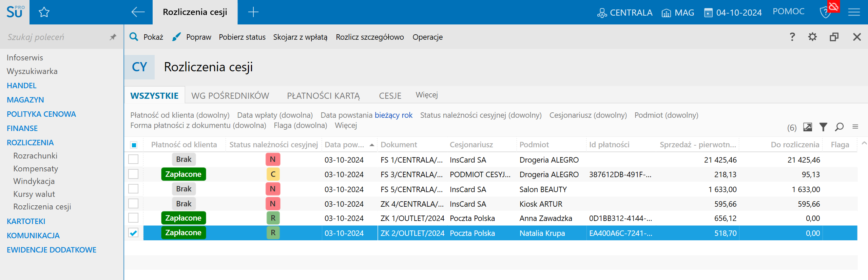Check the FS 3/CENTRALA row checkbox
The height and width of the screenshot is (280, 868).
[133, 174]
